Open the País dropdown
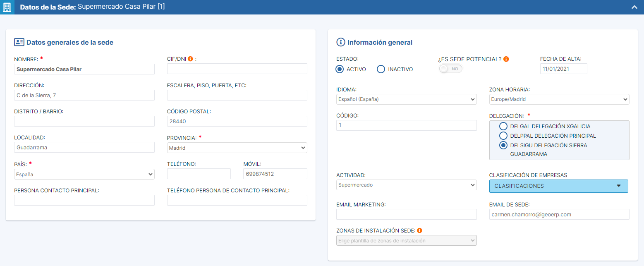The image size is (644, 266). tap(84, 174)
